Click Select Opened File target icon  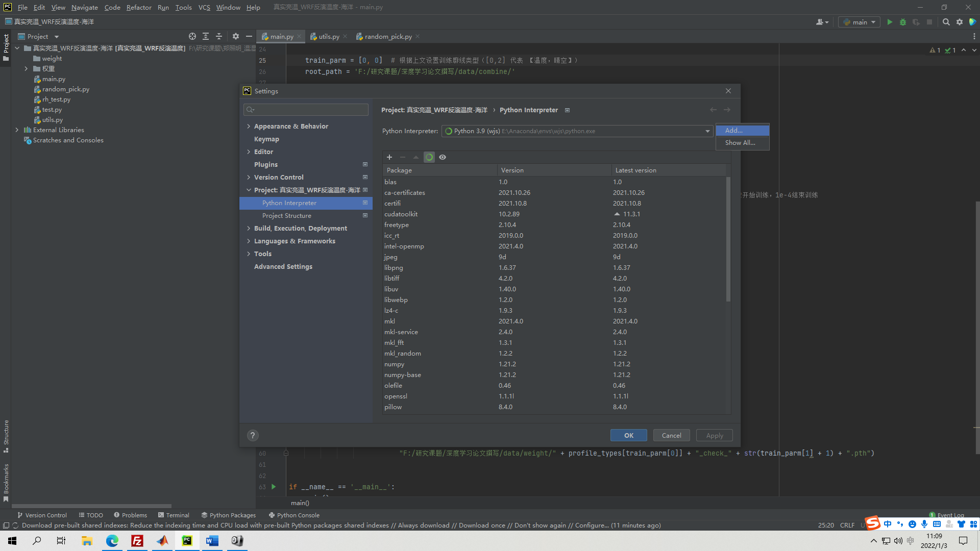pyautogui.click(x=192, y=36)
